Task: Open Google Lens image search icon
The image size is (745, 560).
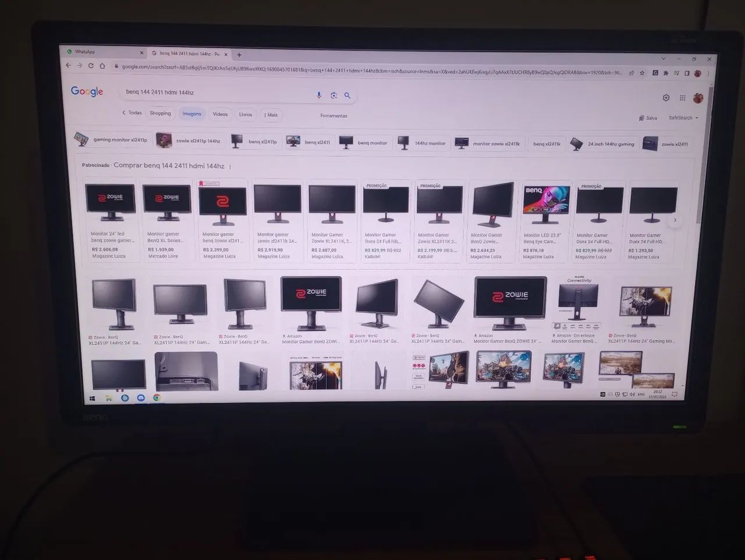Action: (x=334, y=95)
